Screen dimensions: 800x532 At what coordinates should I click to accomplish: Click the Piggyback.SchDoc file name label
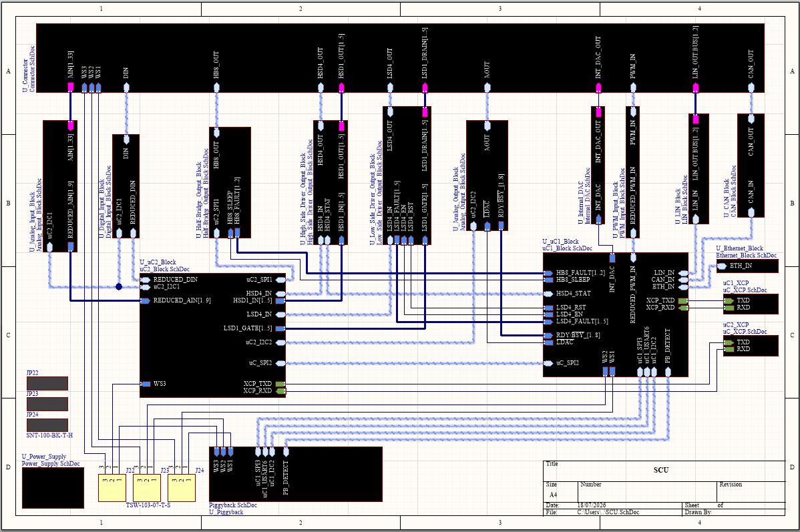click(233, 505)
